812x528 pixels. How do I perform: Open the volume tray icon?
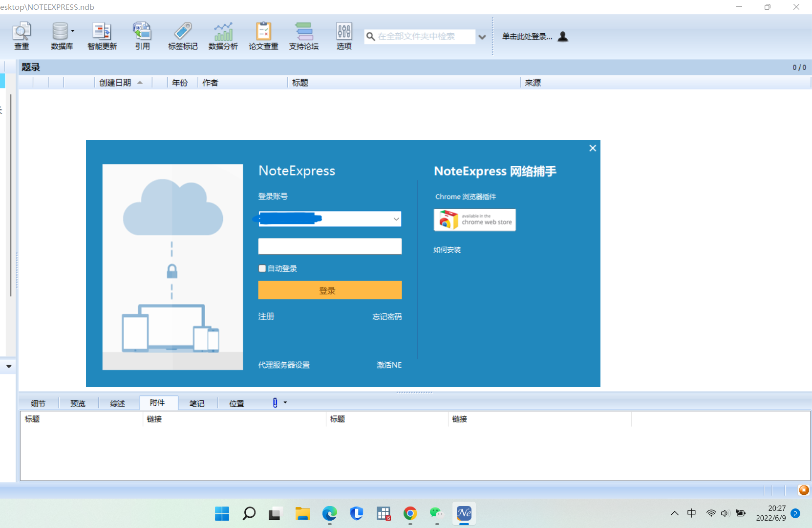[x=725, y=513]
